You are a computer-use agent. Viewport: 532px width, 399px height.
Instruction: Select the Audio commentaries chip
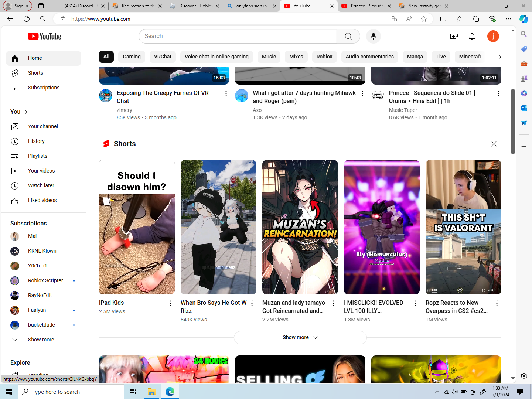370,57
